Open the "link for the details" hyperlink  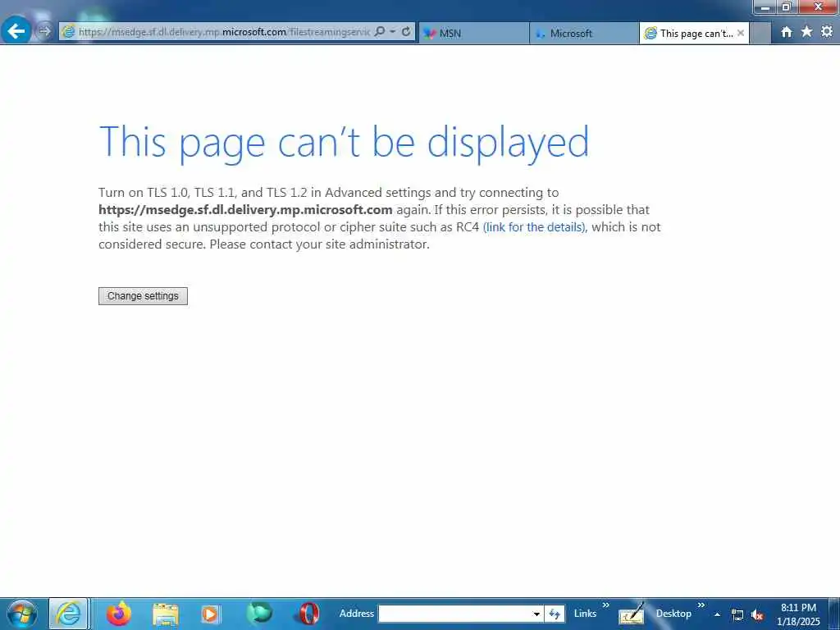click(535, 227)
